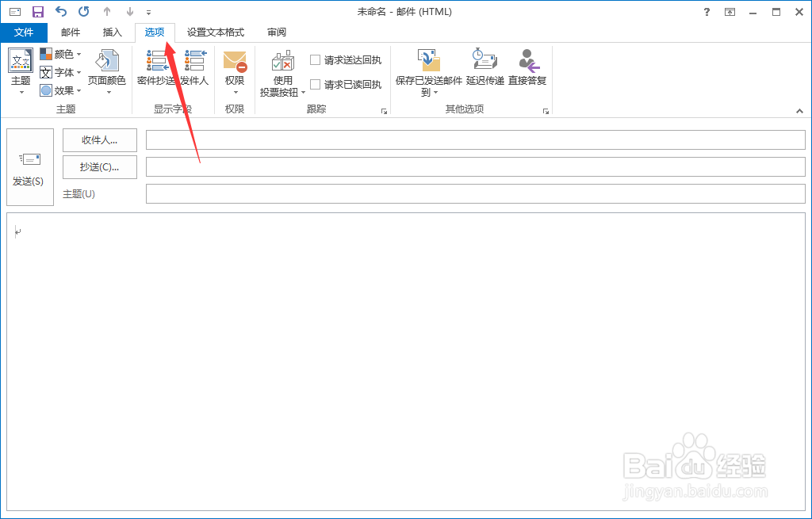
Task: Switch to the 邮件 (Message) tab
Action: [x=70, y=32]
